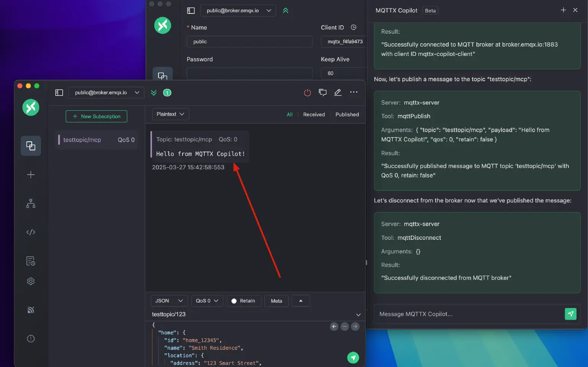Click the red disconnect power icon
The image size is (588, 367).
tap(307, 93)
